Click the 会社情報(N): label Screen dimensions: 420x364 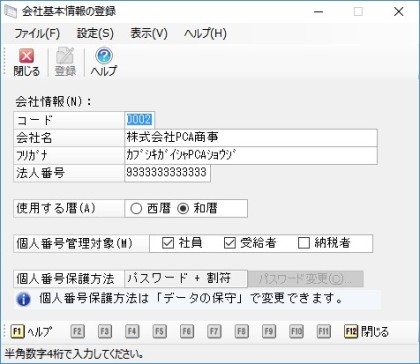pyautogui.click(x=53, y=102)
